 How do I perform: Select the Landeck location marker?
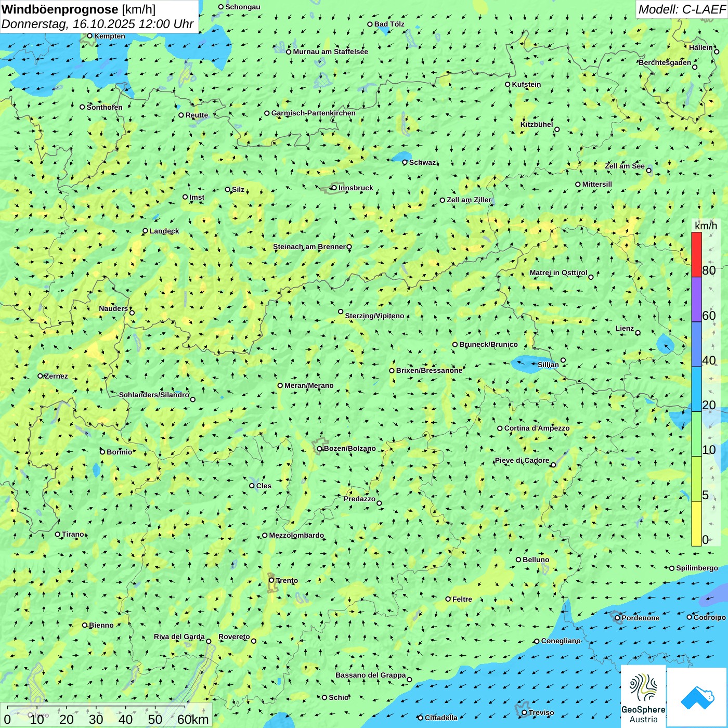(x=145, y=231)
